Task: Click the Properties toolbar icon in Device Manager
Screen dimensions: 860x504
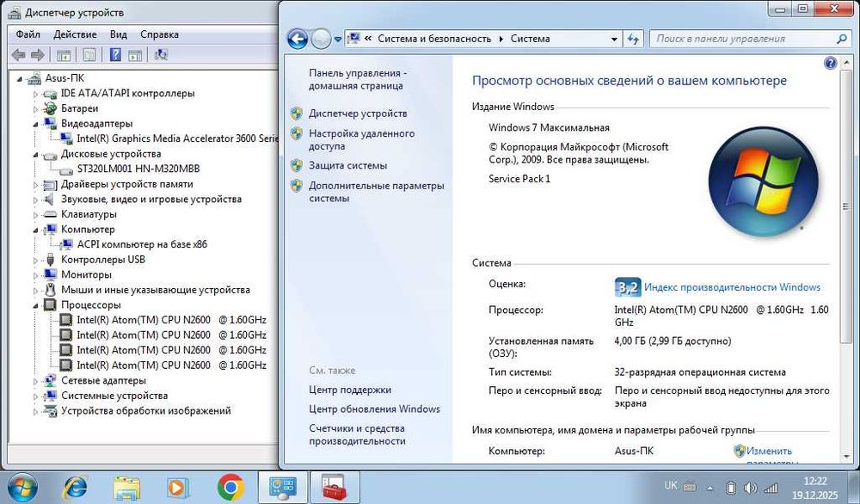Action: [89, 55]
